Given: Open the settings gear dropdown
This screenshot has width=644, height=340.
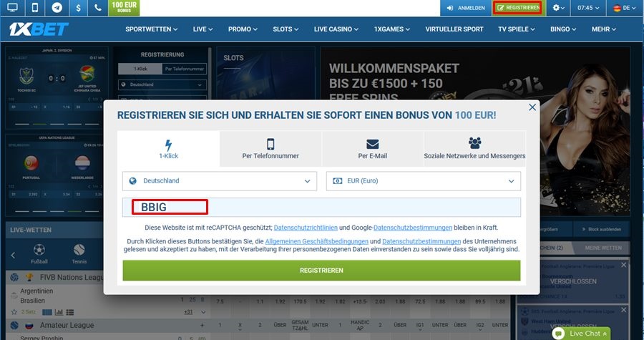Looking at the screenshot, I should (x=558, y=8).
